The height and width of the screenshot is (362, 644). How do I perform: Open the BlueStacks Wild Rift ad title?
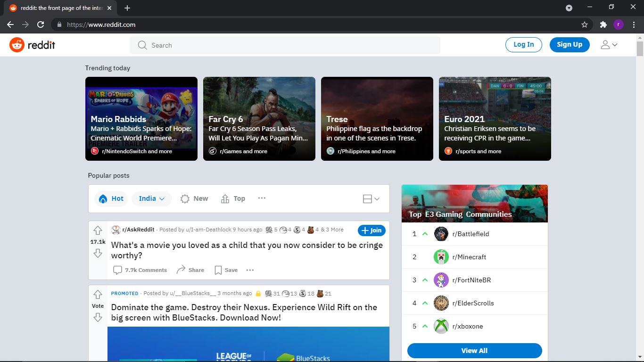[x=244, y=313]
